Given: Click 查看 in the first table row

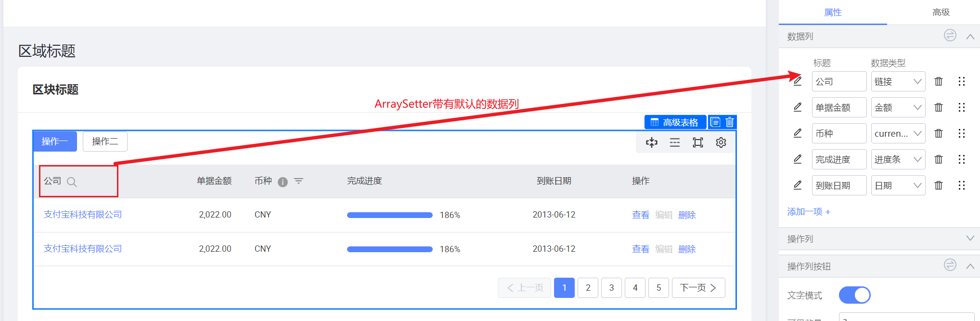Looking at the screenshot, I should pos(641,215).
